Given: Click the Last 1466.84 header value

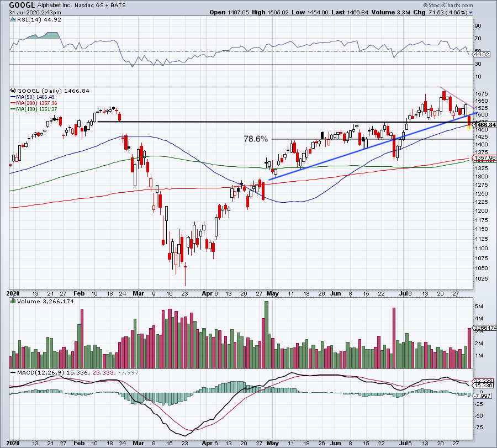Looking at the screenshot, I should click(350, 12).
